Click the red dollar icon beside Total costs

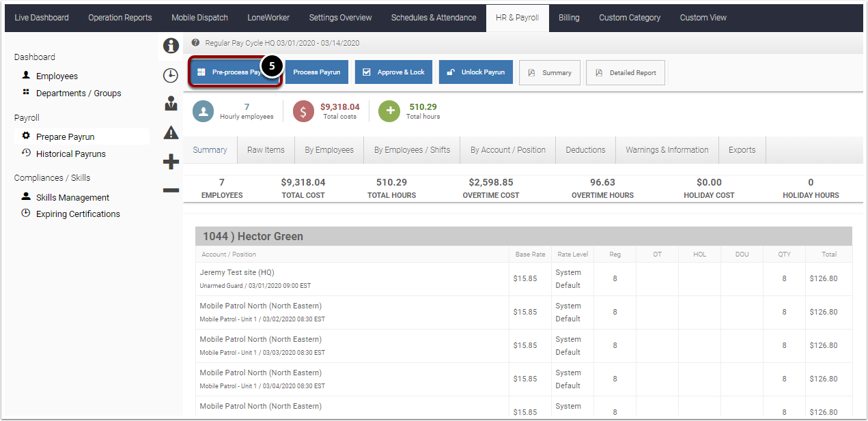(x=303, y=111)
